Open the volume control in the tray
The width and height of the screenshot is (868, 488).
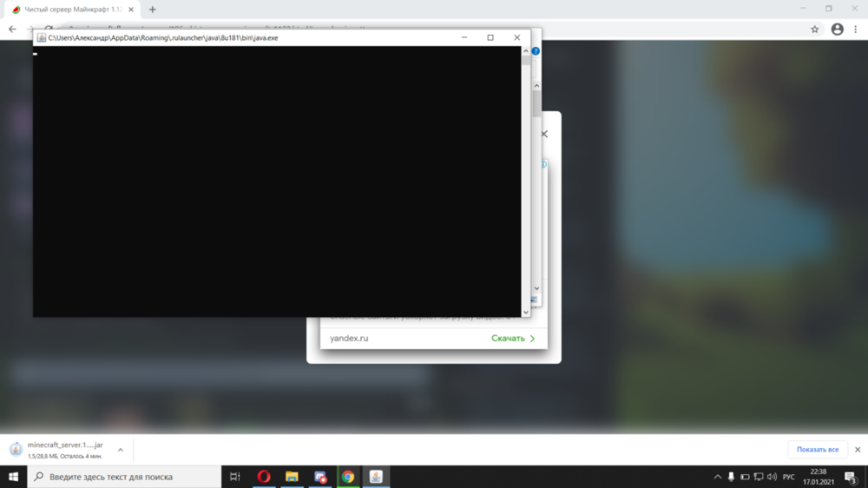(772, 477)
